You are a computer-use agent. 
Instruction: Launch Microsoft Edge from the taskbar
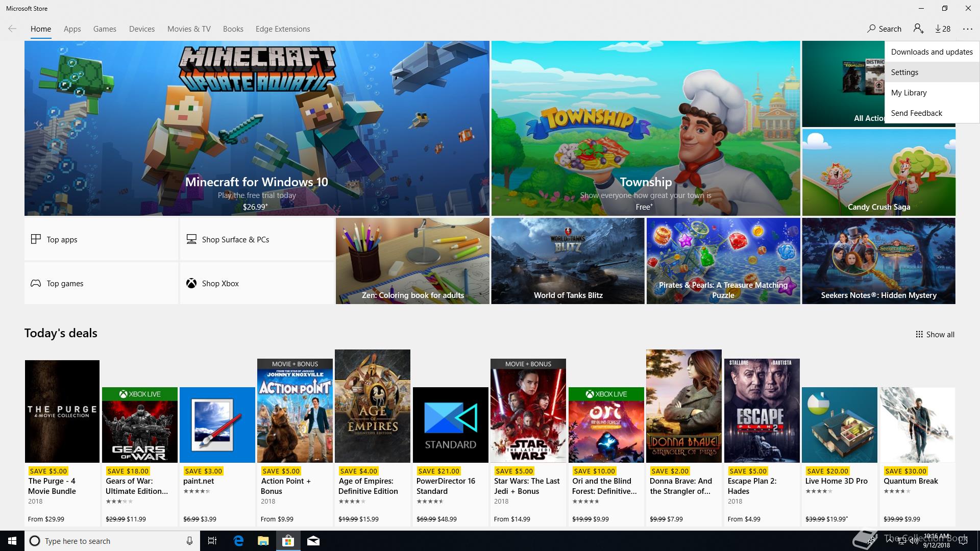coord(238,541)
